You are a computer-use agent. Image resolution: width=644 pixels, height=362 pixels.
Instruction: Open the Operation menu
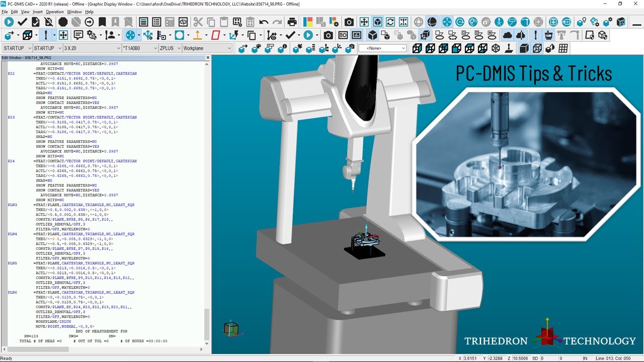point(55,12)
